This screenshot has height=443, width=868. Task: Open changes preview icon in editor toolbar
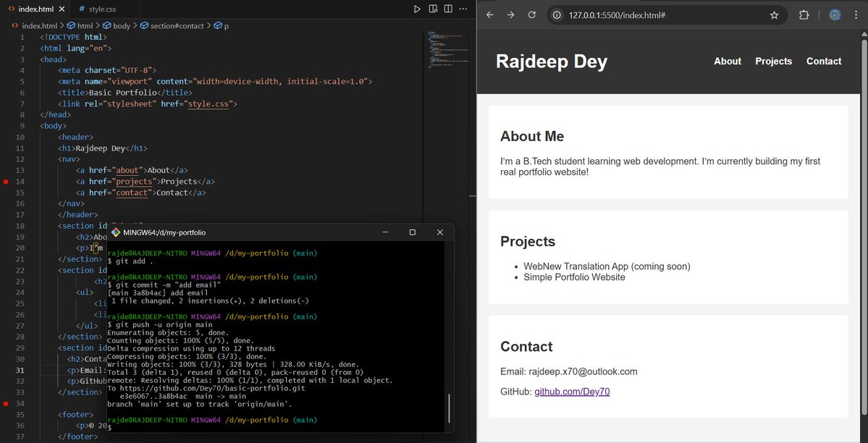(433, 9)
